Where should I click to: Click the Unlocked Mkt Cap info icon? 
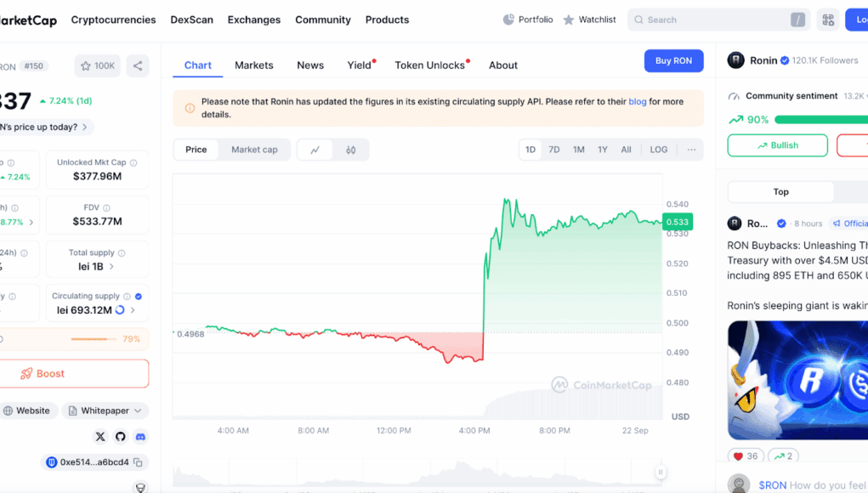(133, 162)
